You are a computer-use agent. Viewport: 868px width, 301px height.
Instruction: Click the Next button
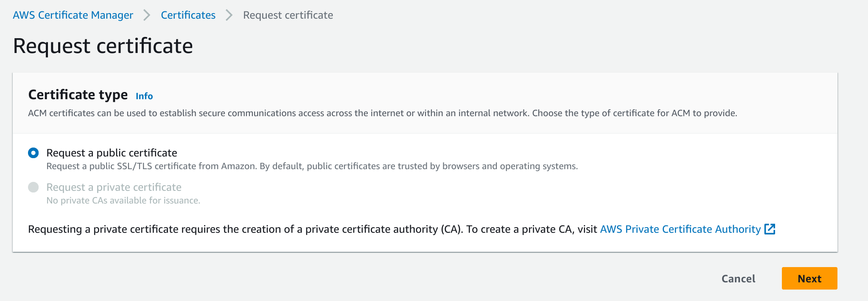click(809, 279)
